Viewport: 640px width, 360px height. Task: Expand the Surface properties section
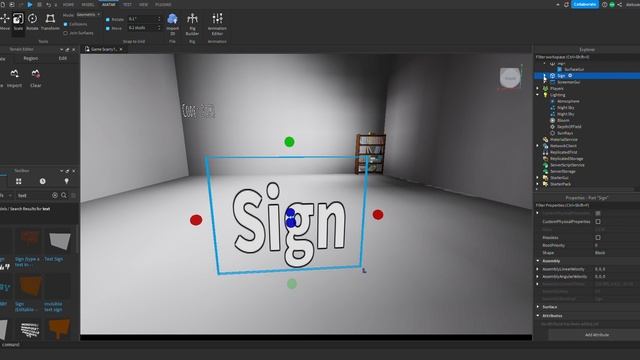coord(538,307)
